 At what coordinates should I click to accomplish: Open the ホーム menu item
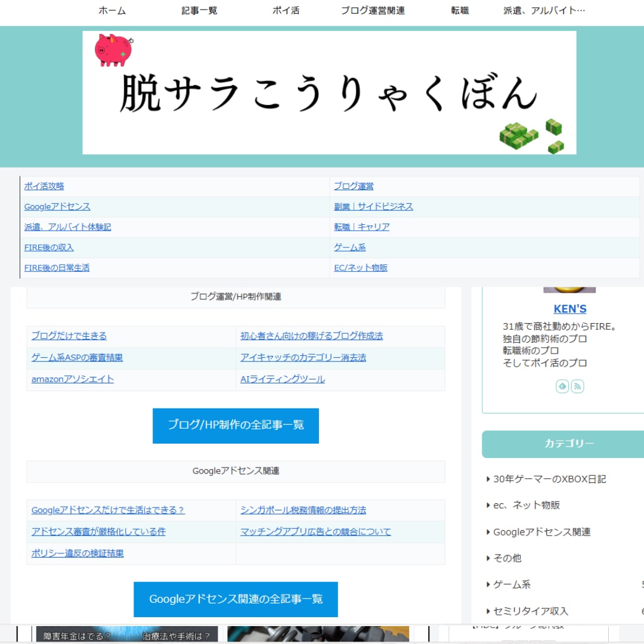(112, 10)
